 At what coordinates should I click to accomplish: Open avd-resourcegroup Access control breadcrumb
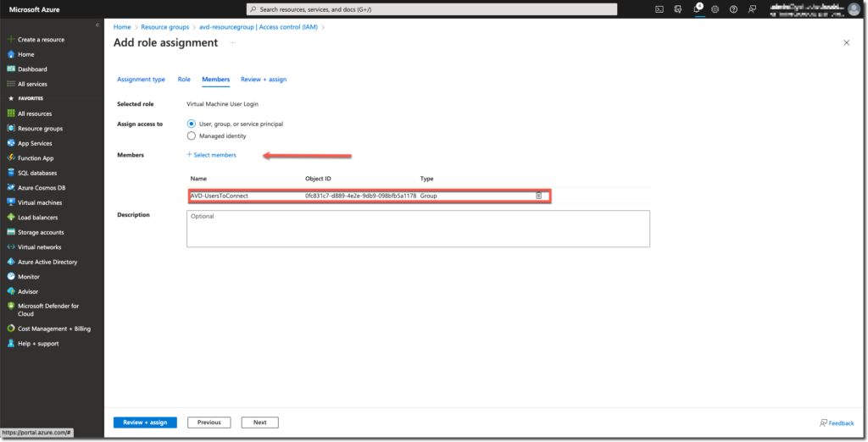click(259, 26)
